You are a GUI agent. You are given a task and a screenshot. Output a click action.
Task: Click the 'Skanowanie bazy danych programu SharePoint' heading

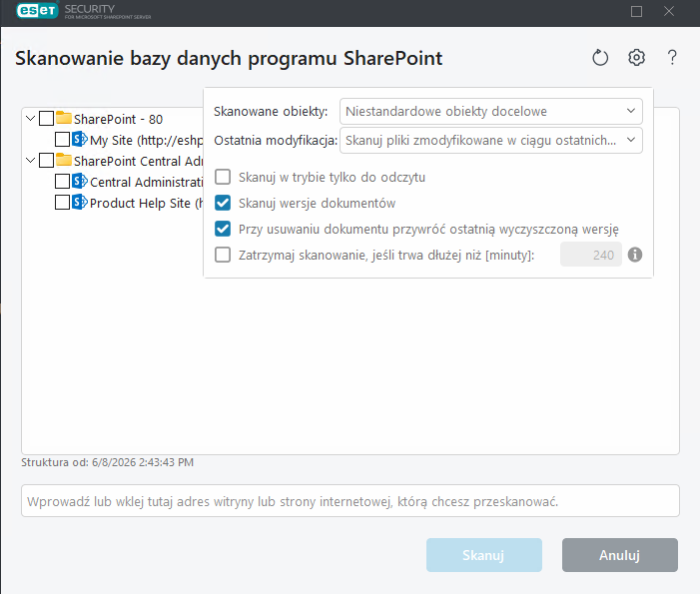[229, 58]
